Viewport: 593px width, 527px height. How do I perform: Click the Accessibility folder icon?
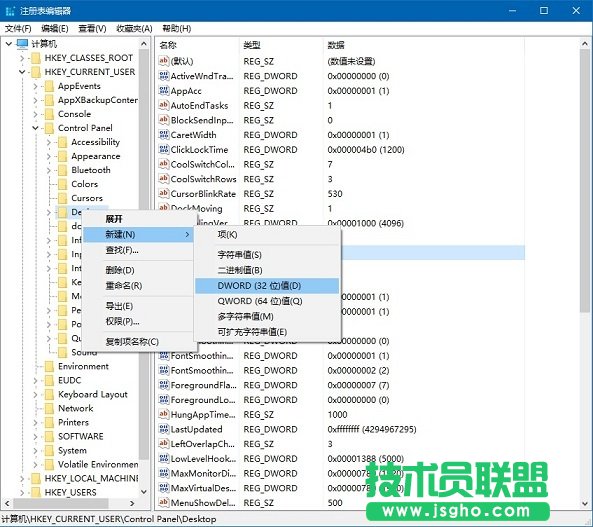63,142
